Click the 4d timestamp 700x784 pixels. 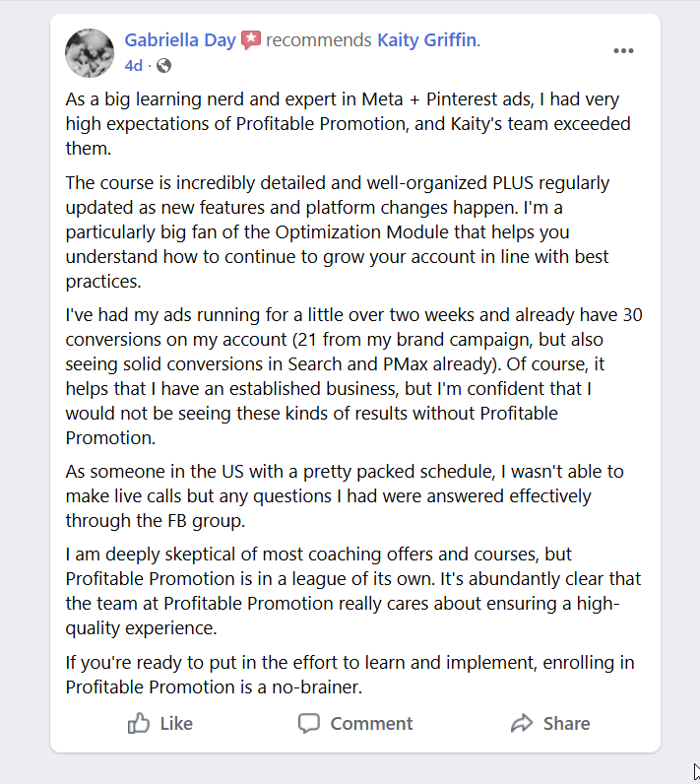pos(133,66)
